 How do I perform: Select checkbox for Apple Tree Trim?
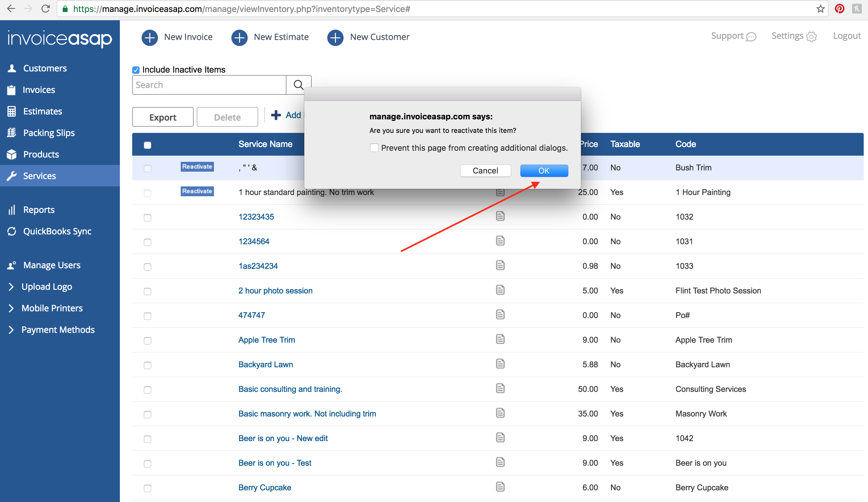coord(148,341)
